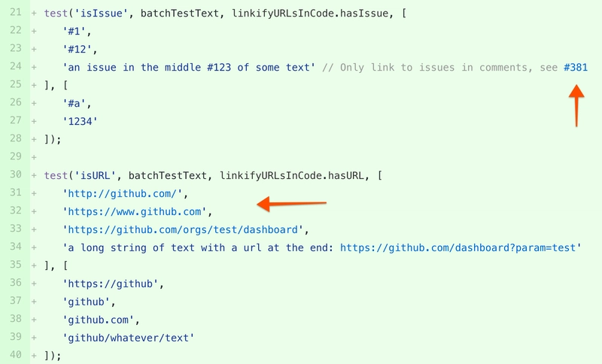Select line number 33
Screen dimensions: 602x364
tap(15, 229)
